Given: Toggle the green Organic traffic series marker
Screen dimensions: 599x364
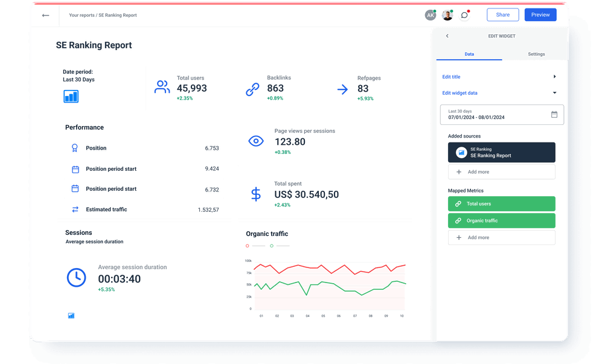Looking at the screenshot, I should 271,246.
